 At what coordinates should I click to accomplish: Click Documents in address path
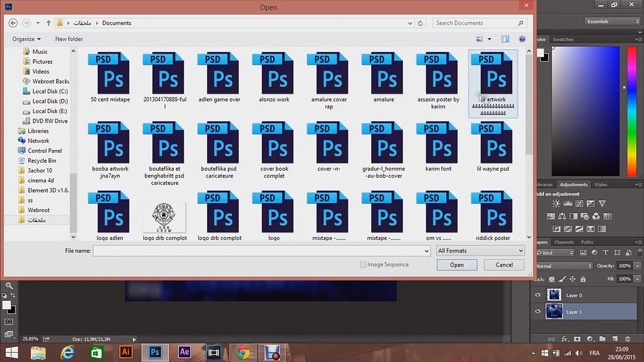pos(117,23)
